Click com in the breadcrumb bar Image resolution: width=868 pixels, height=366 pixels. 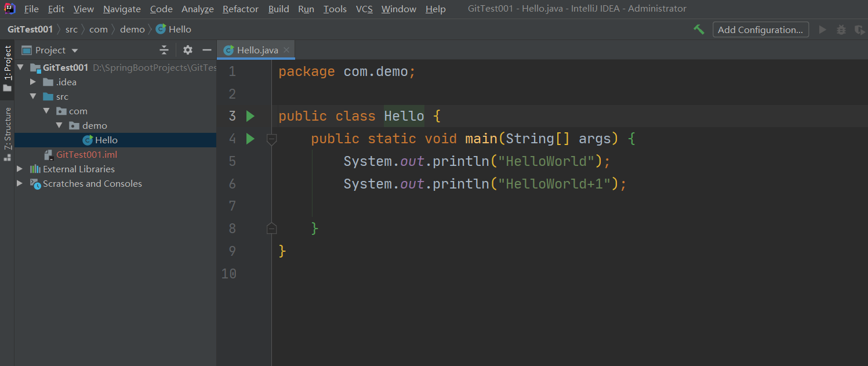pyautogui.click(x=99, y=29)
